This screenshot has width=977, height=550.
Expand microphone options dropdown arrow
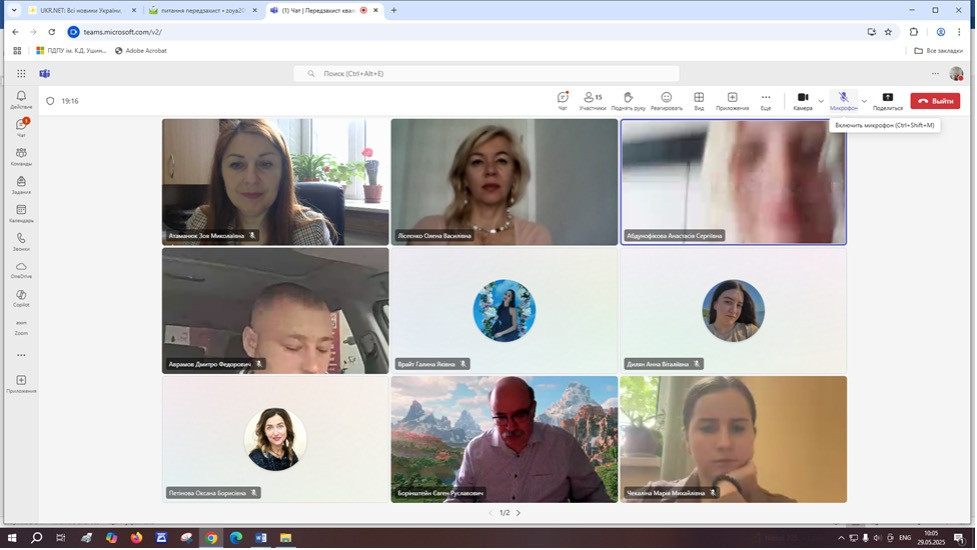(x=864, y=101)
